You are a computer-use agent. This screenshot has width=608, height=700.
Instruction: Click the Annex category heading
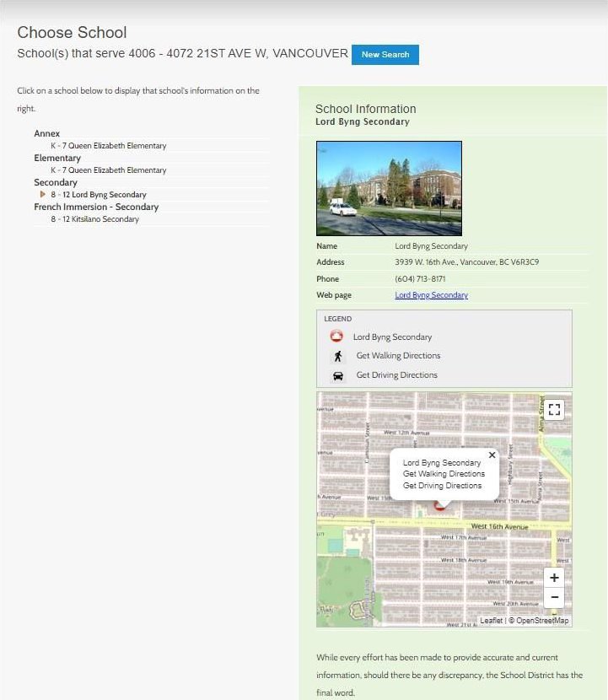tap(47, 133)
